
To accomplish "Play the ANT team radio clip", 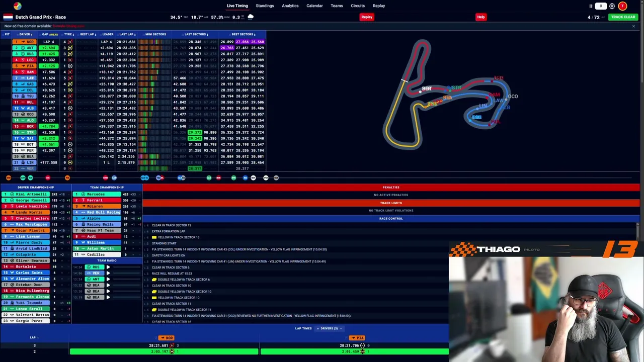I will (108, 279).
